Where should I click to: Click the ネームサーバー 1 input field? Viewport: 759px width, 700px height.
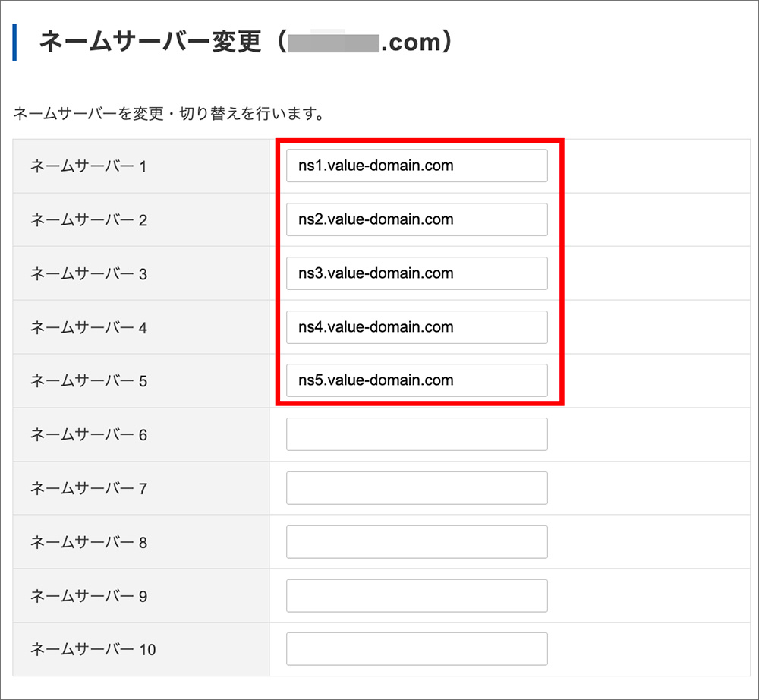[x=417, y=166]
